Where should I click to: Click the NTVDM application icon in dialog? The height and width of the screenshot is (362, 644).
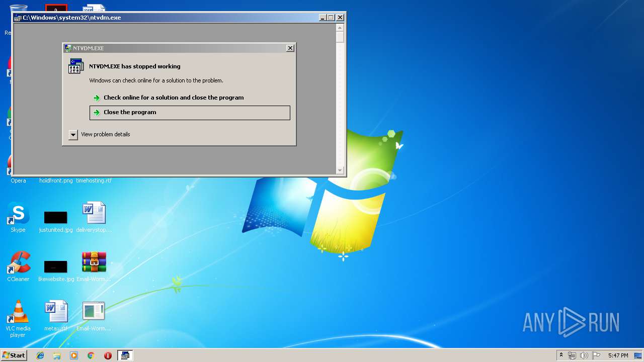tap(76, 66)
